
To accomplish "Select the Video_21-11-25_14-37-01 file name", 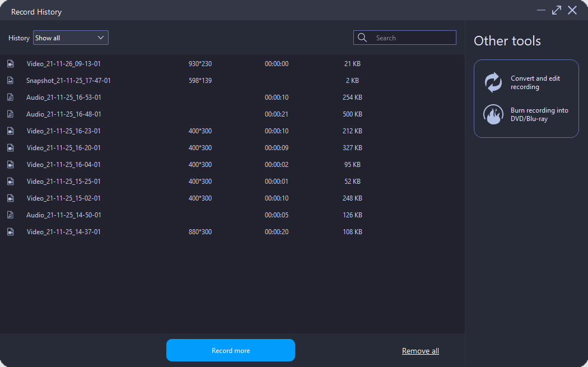I will 63,232.
